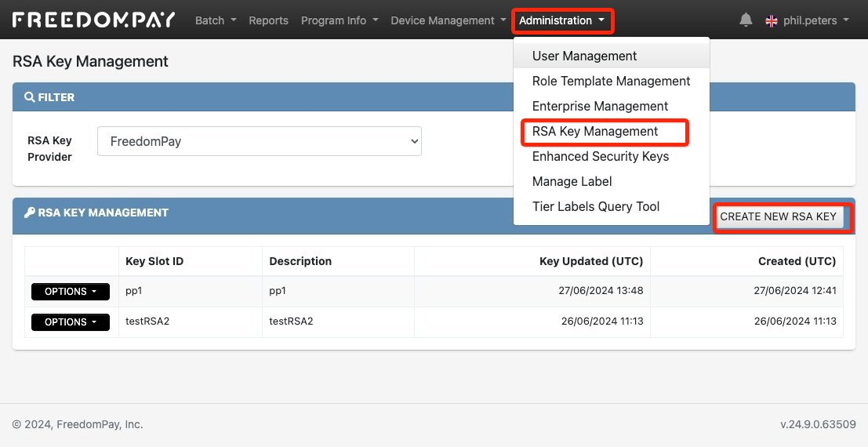Viewport: 868px width, 447px height.
Task: Click the © 2024, FreedomPay, Inc. text
Action: 78,425
